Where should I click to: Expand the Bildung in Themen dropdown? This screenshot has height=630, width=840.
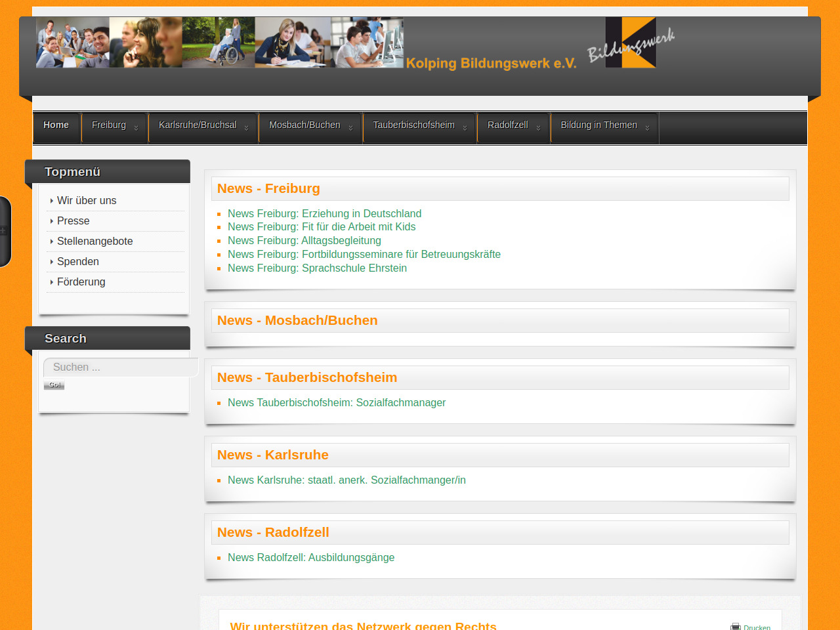pos(647,128)
